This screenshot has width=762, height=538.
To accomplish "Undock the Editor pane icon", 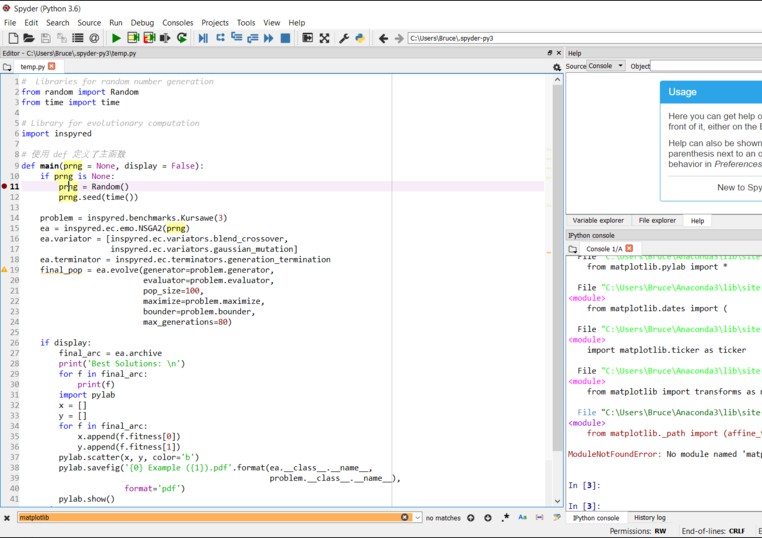I will 550,53.
